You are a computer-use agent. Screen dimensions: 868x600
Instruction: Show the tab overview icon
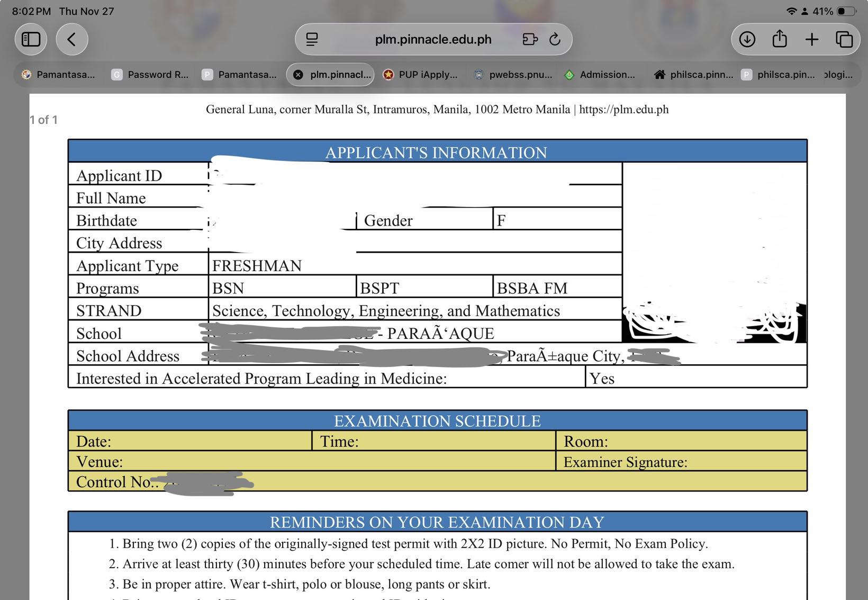click(x=844, y=39)
